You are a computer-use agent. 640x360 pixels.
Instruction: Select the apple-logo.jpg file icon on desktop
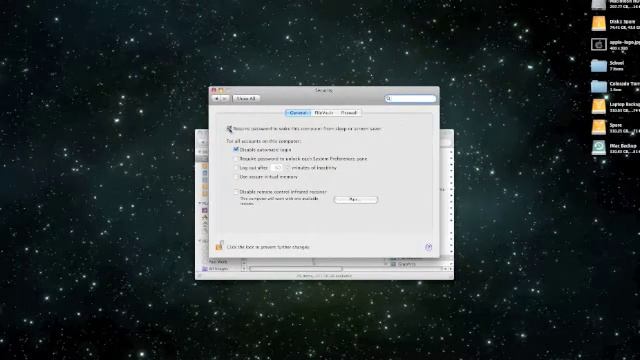pos(598,44)
